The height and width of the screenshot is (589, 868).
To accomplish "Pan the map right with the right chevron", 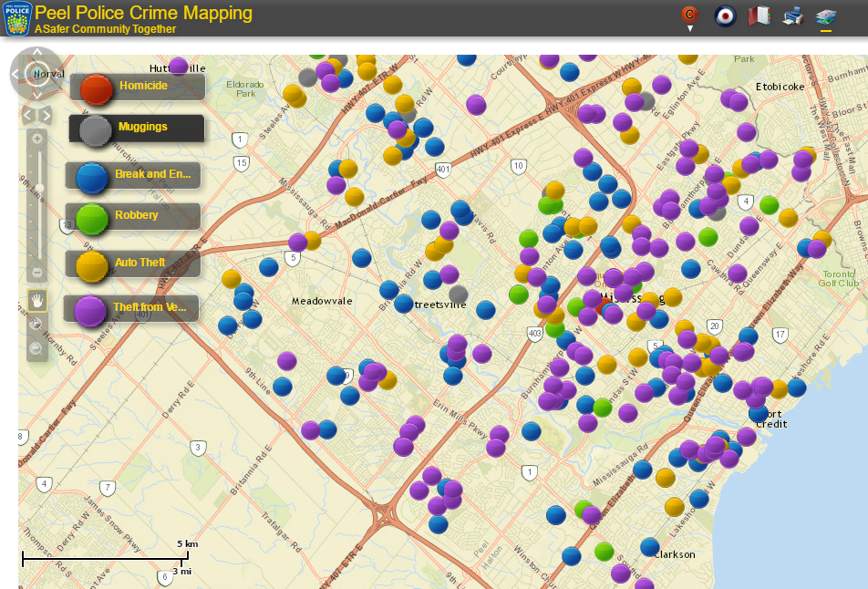I will tap(46, 115).
